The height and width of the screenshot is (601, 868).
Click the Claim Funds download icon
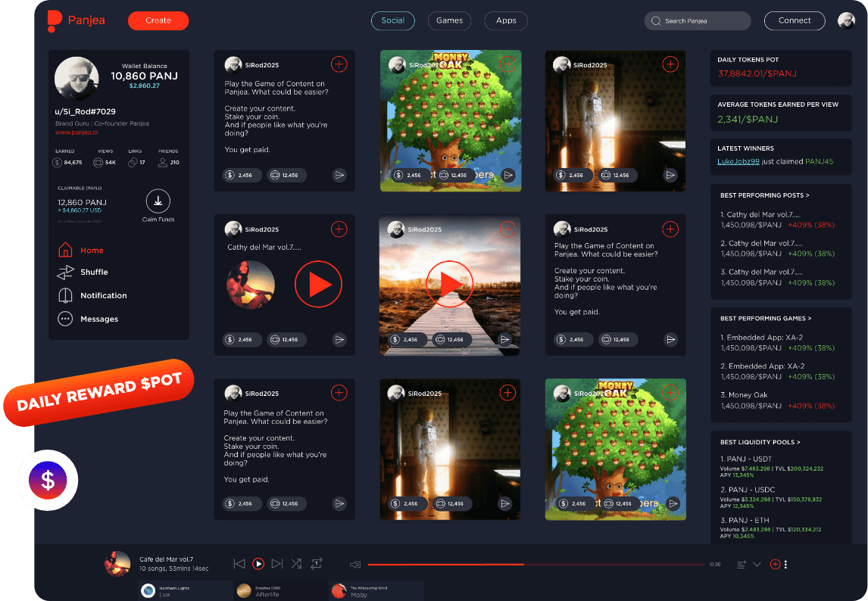(158, 200)
